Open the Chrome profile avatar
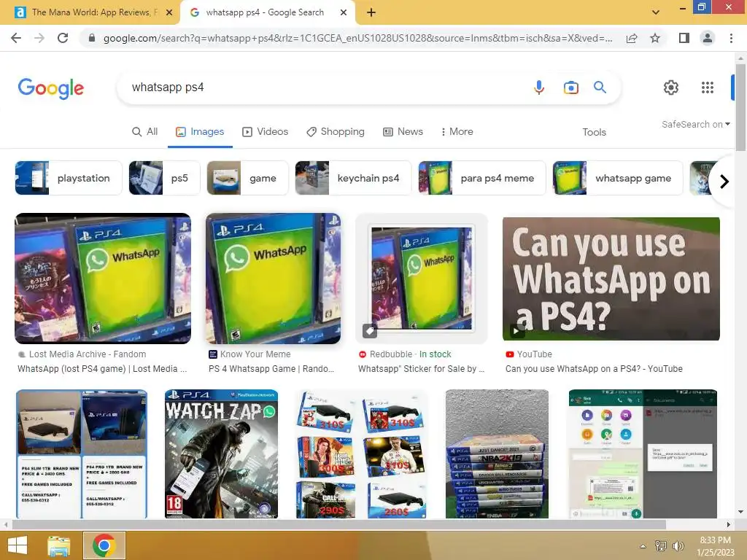This screenshot has width=747, height=560. (x=708, y=38)
